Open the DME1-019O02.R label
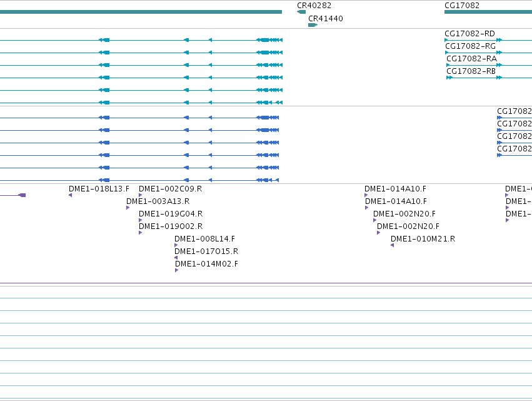This screenshot has width=532, height=401. [171, 226]
